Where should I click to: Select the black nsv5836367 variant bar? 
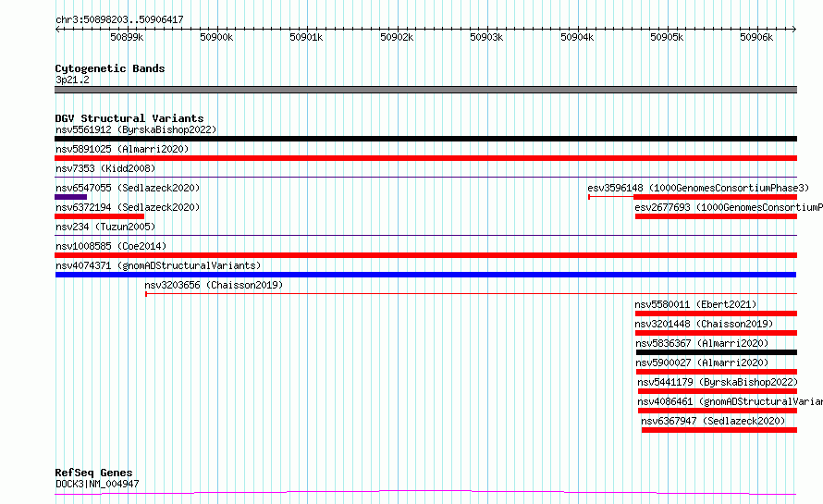tap(717, 352)
